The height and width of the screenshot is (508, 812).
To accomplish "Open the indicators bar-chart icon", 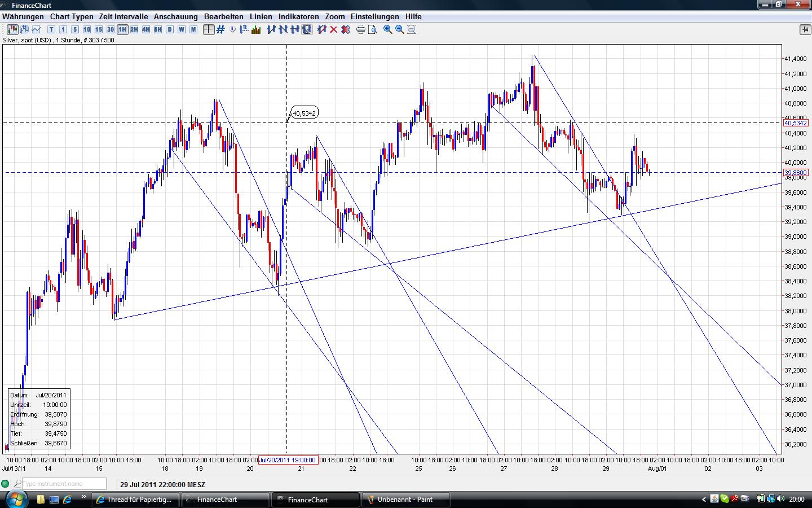I will (257, 29).
